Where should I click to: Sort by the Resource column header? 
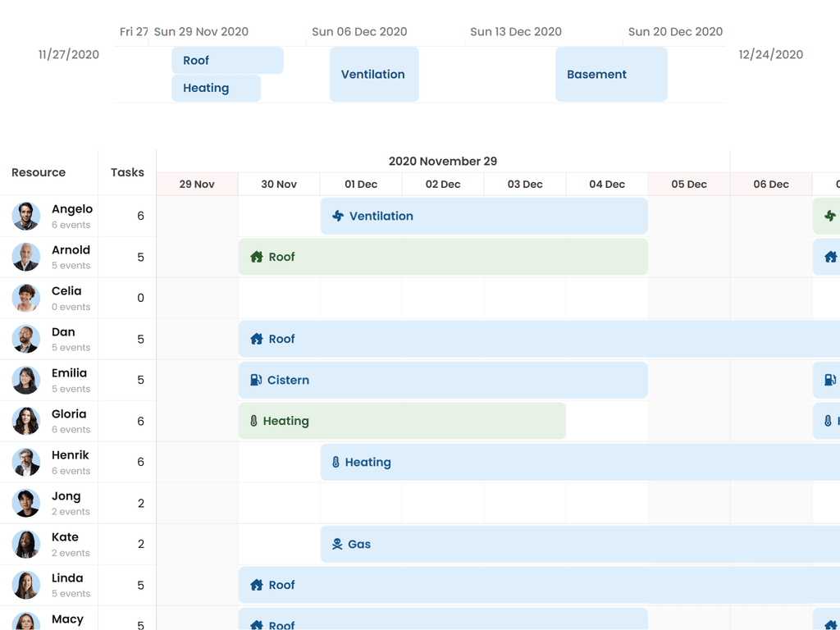pyautogui.click(x=39, y=172)
